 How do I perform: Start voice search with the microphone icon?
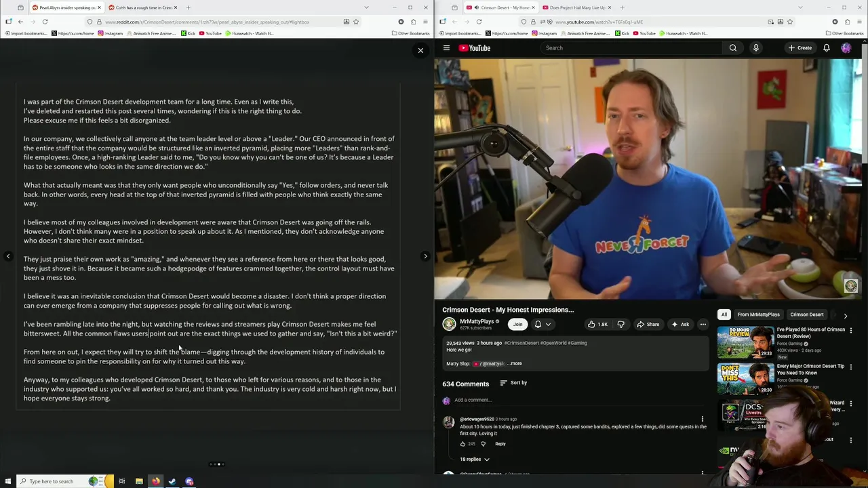point(755,48)
